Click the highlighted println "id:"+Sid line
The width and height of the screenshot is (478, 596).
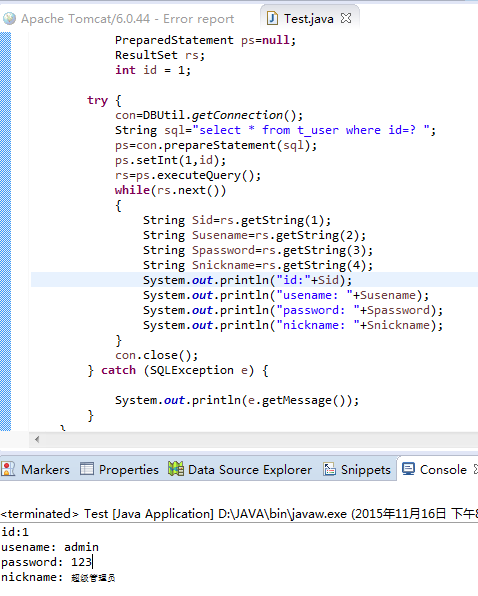247,280
